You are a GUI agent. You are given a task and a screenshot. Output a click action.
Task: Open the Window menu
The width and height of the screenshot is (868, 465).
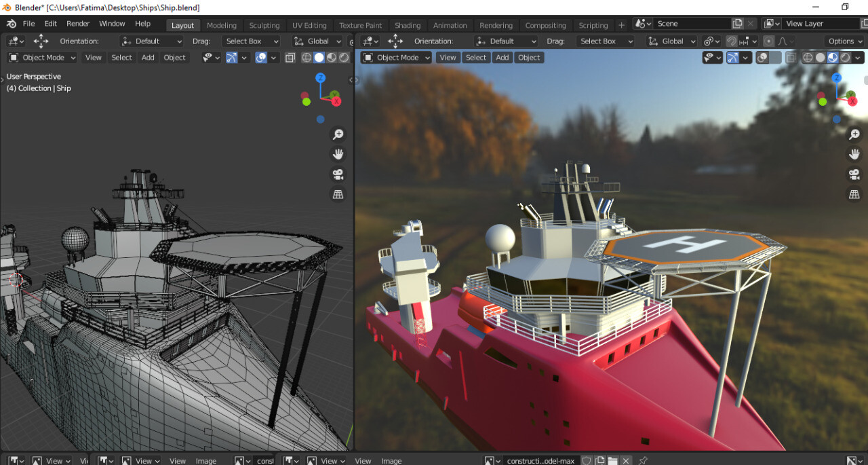point(112,24)
